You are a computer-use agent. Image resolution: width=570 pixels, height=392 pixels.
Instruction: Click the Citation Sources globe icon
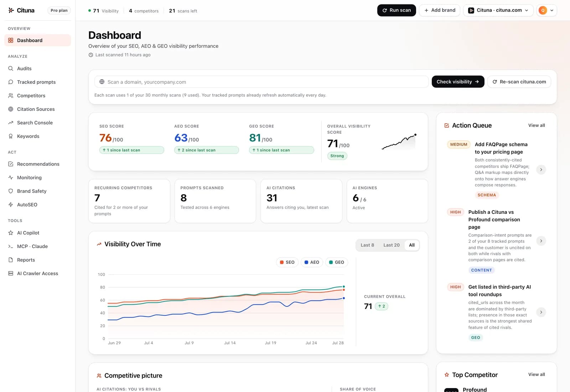11,109
